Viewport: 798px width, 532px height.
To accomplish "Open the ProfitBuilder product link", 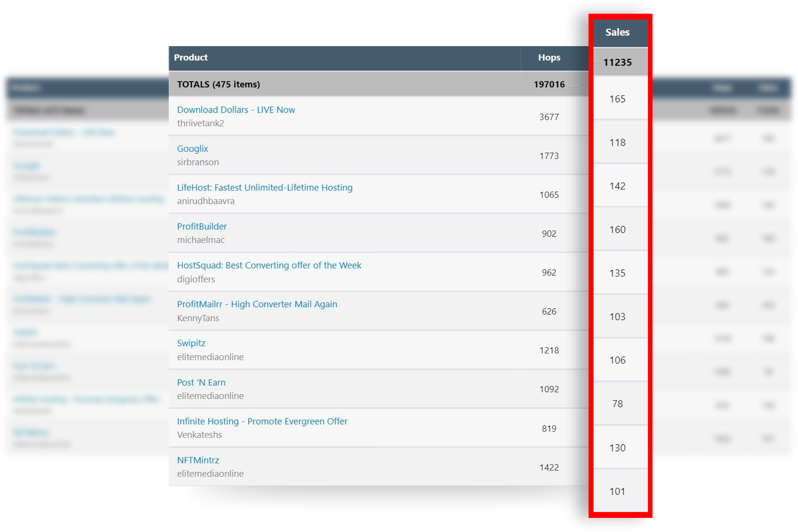I will tap(202, 227).
